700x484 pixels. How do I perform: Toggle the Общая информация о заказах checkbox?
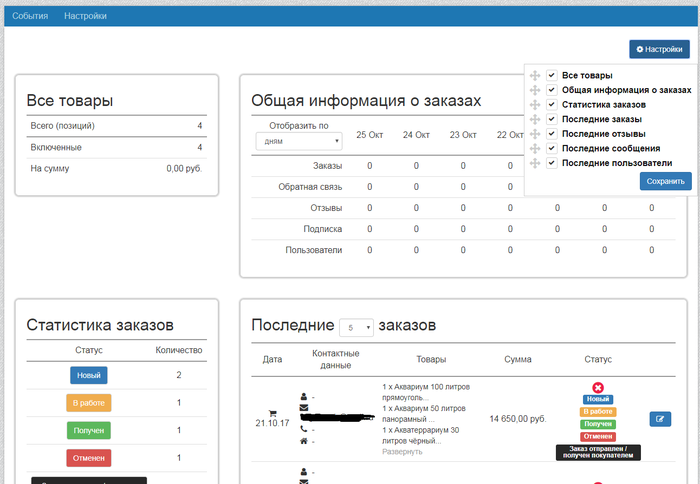click(x=551, y=90)
